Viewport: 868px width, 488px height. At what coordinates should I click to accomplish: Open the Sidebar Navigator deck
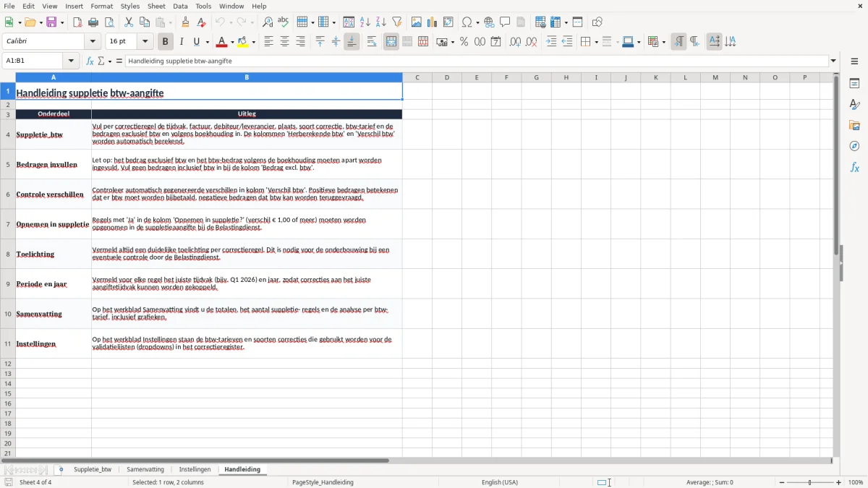pyautogui.click(x=854, y=147)
